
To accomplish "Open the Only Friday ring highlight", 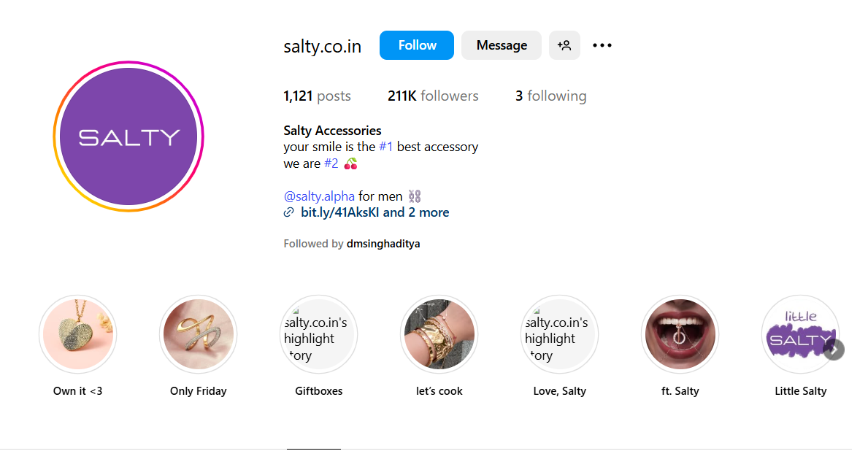I will pos(198,334).
